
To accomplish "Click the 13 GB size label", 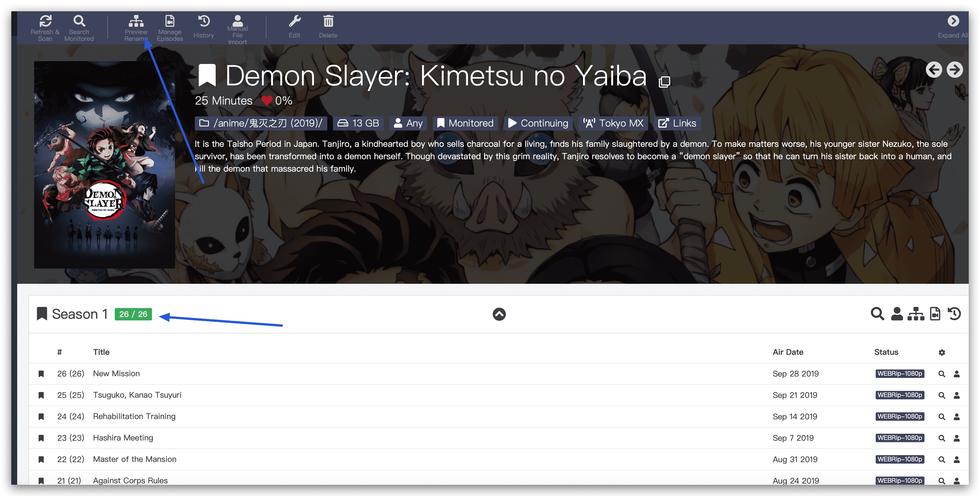I will 358,123.
